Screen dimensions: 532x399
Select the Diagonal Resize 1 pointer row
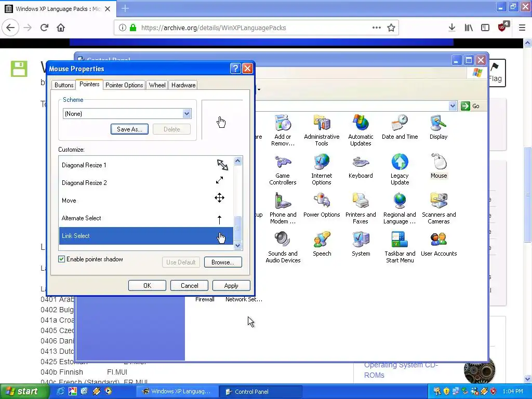click(x=146, y=165)
